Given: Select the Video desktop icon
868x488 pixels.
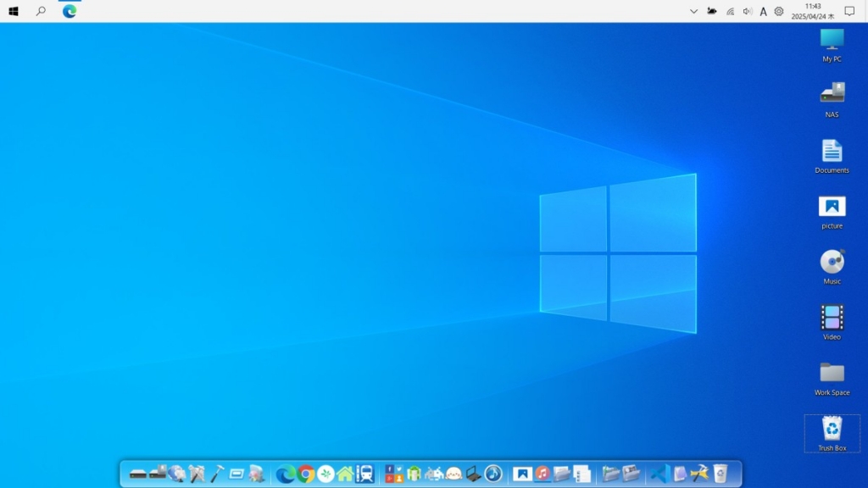Looking at the screenshot, I should click(x=832, y=317).
